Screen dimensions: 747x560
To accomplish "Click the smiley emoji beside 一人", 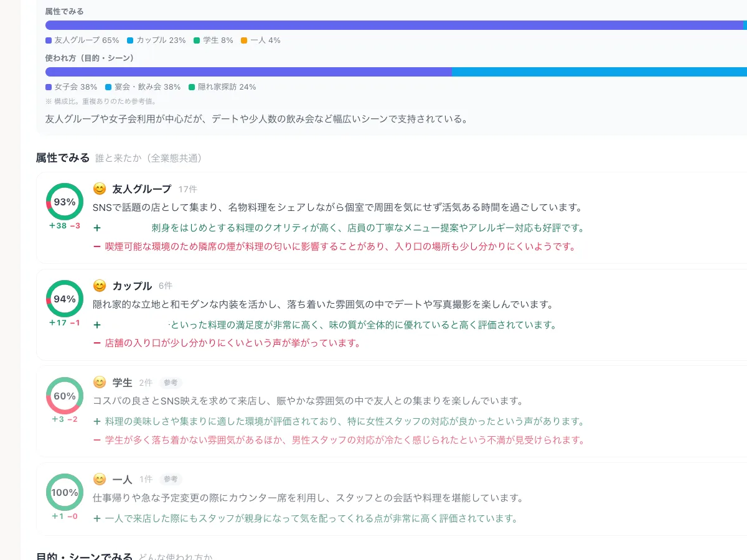I will tap(100, 479).
